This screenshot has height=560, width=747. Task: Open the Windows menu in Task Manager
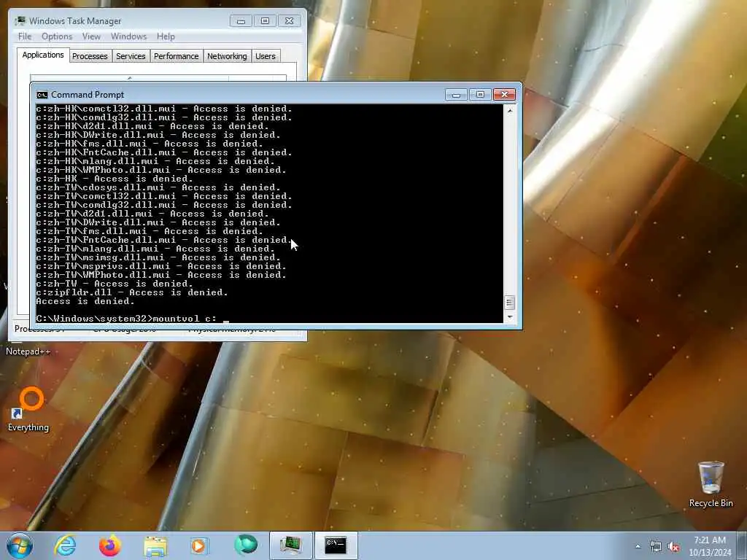point(128,36)
